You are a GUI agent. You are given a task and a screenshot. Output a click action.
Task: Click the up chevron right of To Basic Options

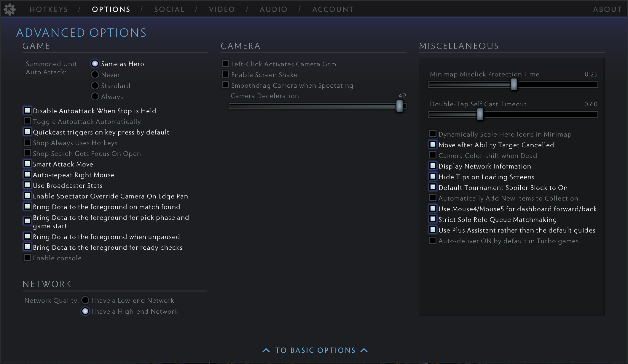coord(364,350)
